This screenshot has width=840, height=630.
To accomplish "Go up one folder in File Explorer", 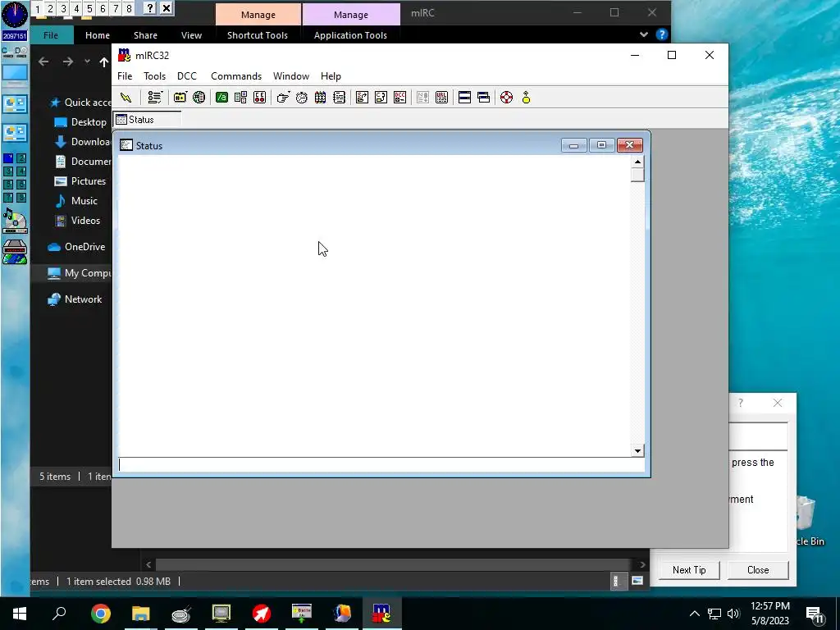I will pos(104,62).
